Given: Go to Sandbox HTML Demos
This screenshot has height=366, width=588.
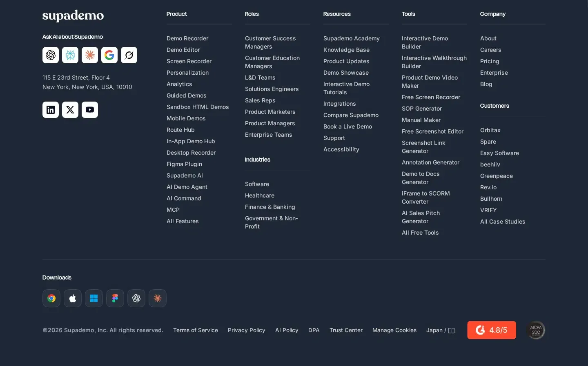Looking at the screenshot, I should click(198, 107).
